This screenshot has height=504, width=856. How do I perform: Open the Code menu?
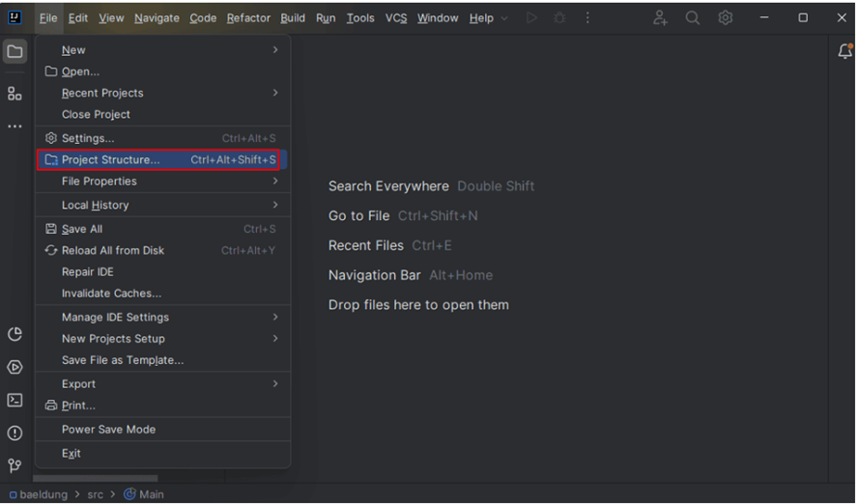tap(203, 18)
